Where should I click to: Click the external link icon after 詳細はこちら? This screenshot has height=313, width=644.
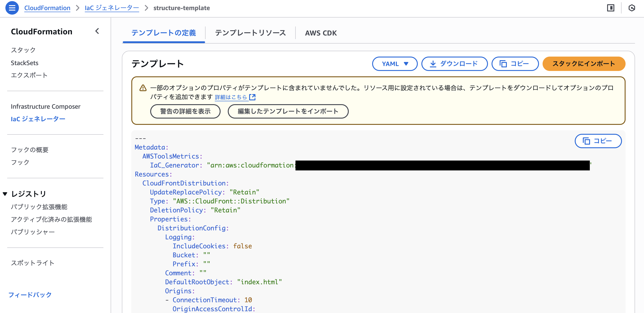point(253,97)
